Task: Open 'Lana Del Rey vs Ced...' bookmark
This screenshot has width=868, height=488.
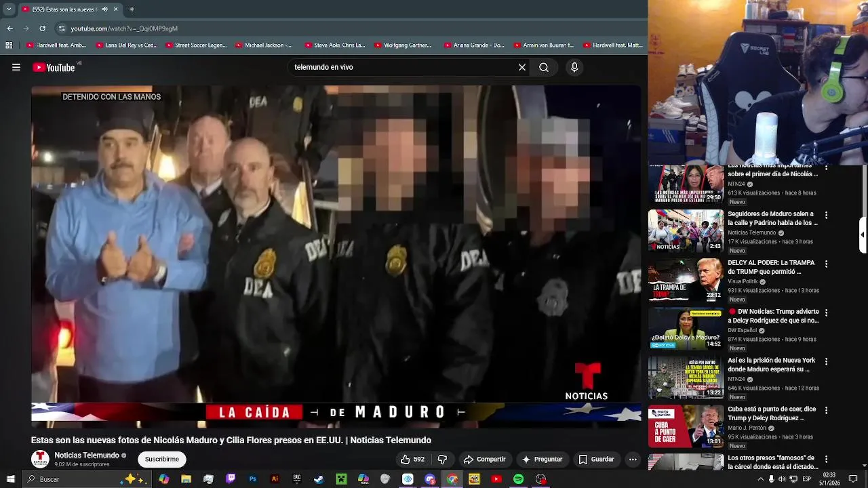Action: [127, 45]
